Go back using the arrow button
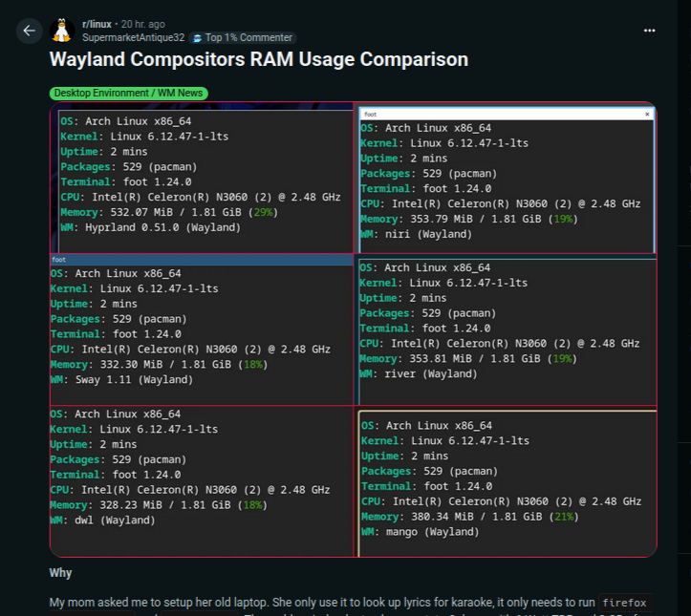This screenshot has height=616, width=691. coord(29,31)
